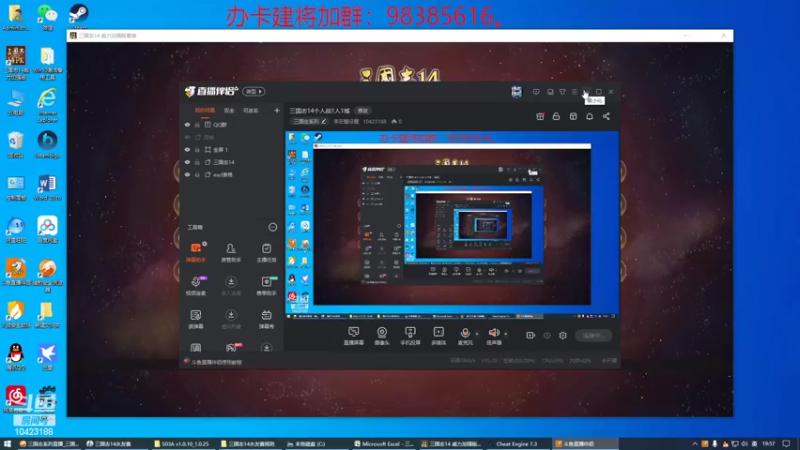Expand speaker options arrow
The width and height of the screenshot is (800, 450).
pos(506,334)
